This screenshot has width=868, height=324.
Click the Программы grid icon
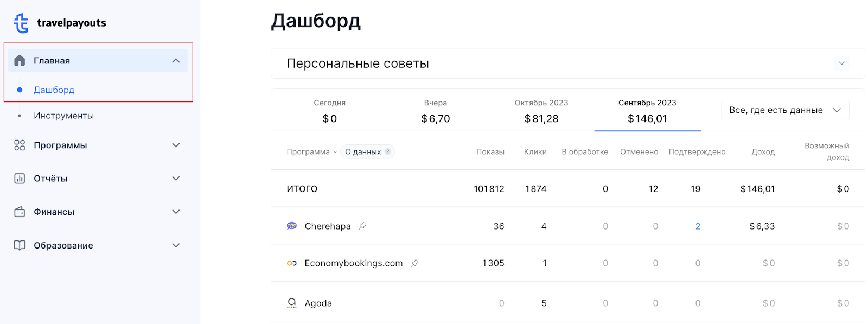tap(20, 145)
